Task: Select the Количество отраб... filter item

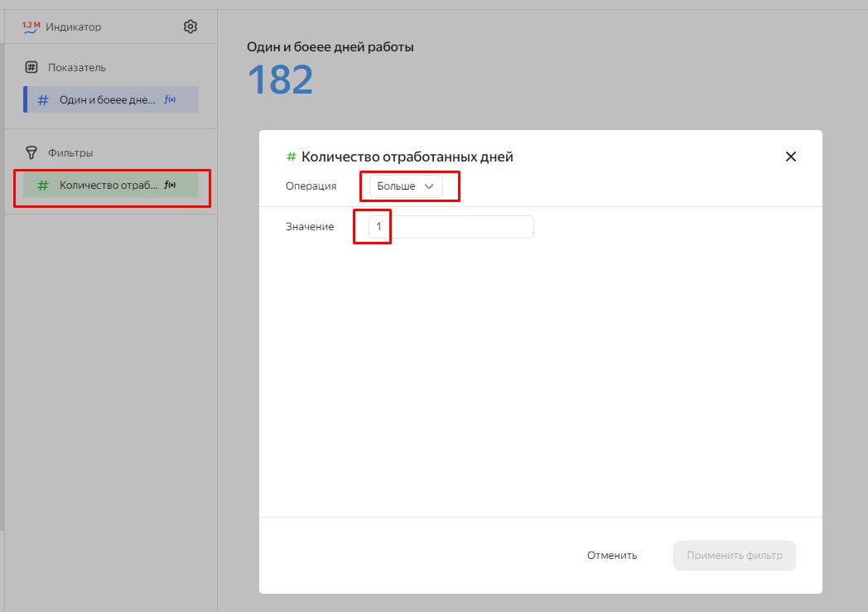Action: coord(111,185)
